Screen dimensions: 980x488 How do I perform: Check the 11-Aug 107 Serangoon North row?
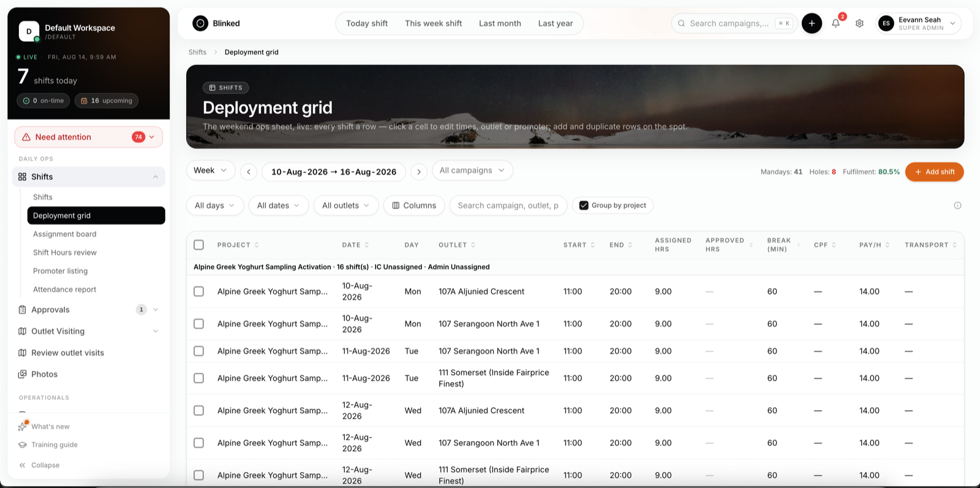199,351
